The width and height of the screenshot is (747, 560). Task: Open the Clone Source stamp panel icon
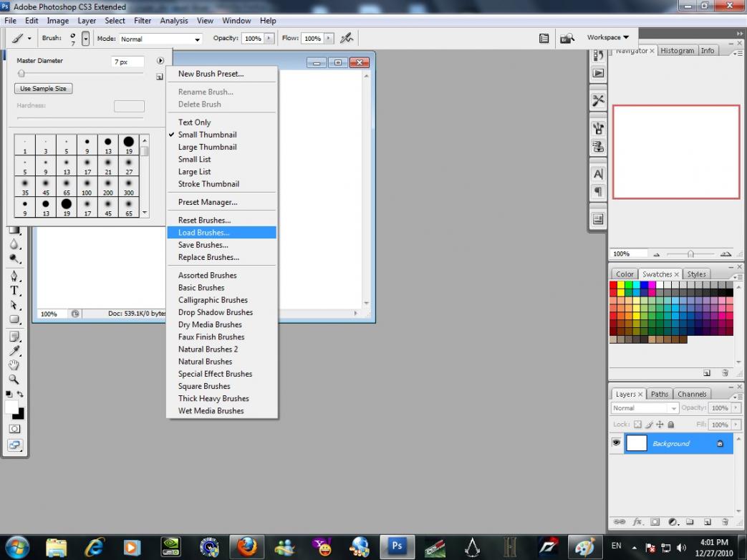pyautogui.click(x=598, y=146)
